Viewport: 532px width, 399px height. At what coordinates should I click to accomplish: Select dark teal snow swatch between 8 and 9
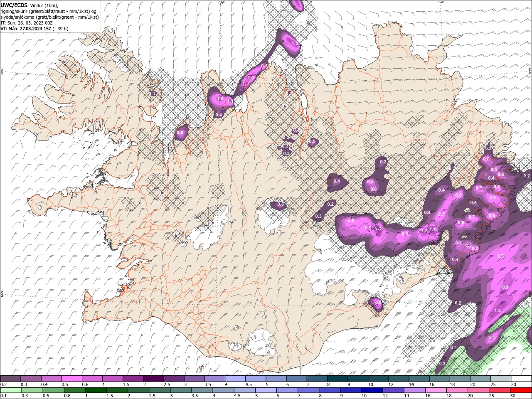(337, 379)
